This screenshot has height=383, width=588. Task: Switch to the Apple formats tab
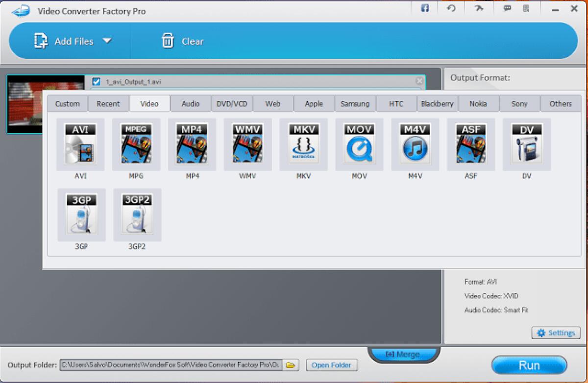314,103
